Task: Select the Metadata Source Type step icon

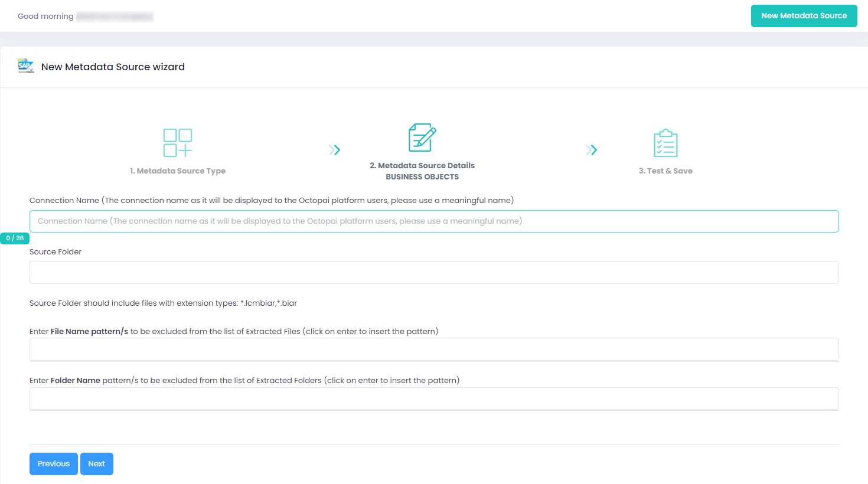Action: (177, 142)
